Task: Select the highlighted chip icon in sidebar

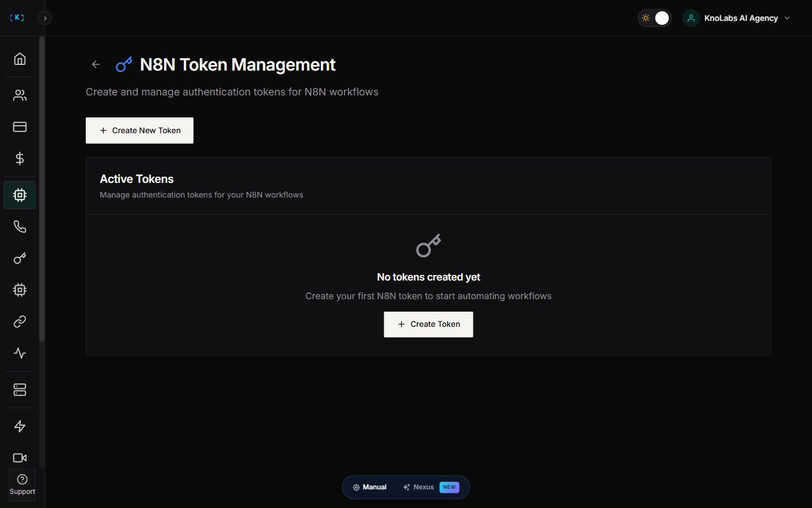Action: coord(20,195)
